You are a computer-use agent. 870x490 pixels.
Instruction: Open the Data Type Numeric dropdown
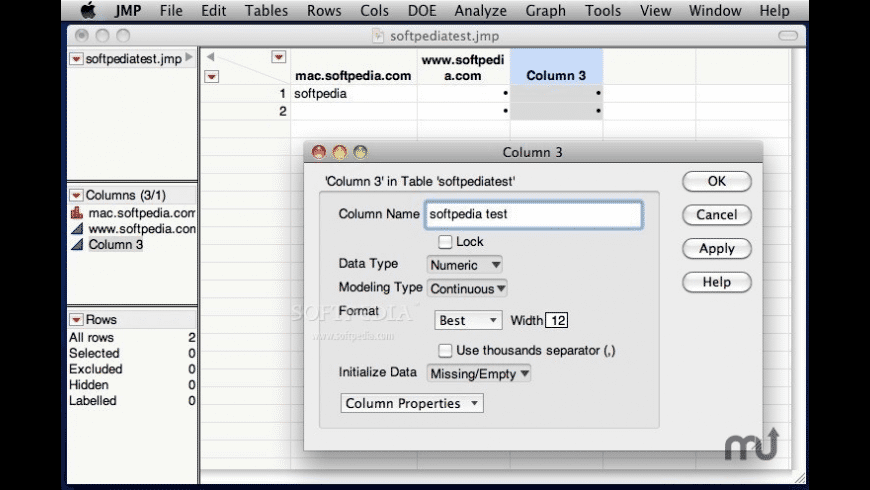tap(465, 265)
